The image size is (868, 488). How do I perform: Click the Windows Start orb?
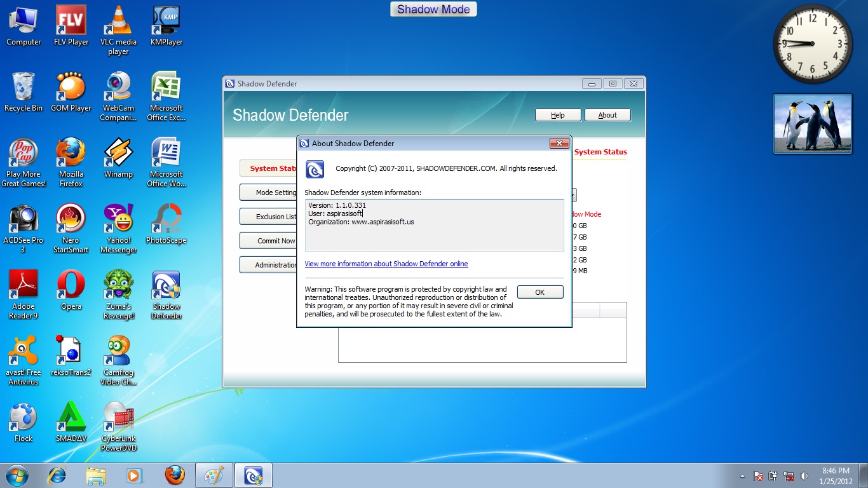[17, 475]
